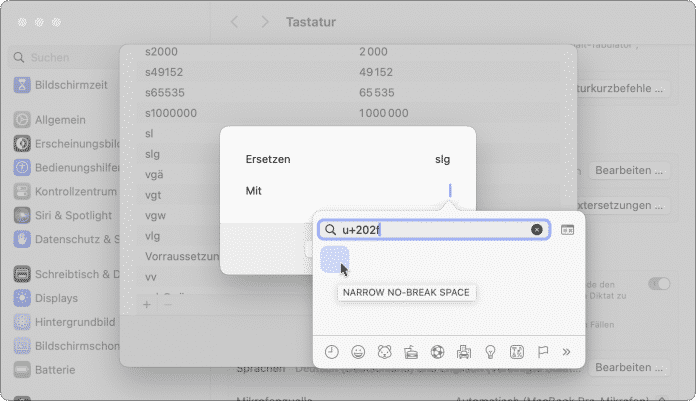Viewport: 696px width, 401px height.
Task: Remove the selected replacement with minus
Action: tap(168, 305)
